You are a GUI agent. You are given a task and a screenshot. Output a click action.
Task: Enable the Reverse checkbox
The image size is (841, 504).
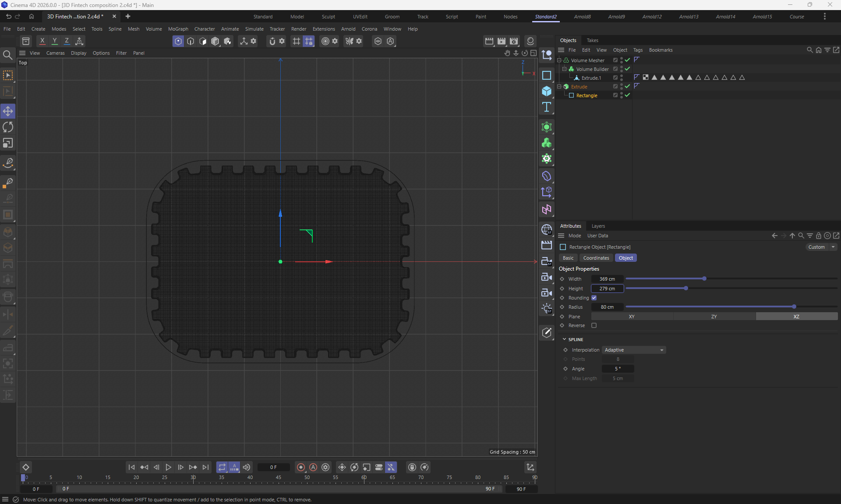[594, 325]
